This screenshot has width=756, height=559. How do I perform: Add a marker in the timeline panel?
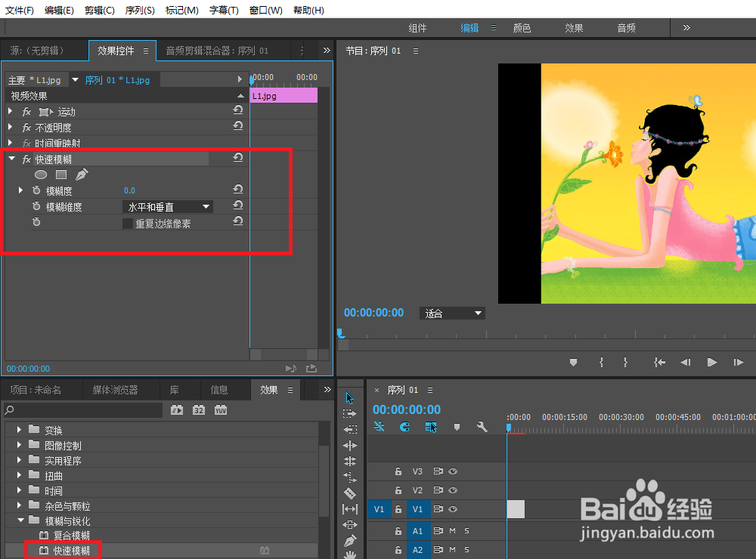point(457,427)
